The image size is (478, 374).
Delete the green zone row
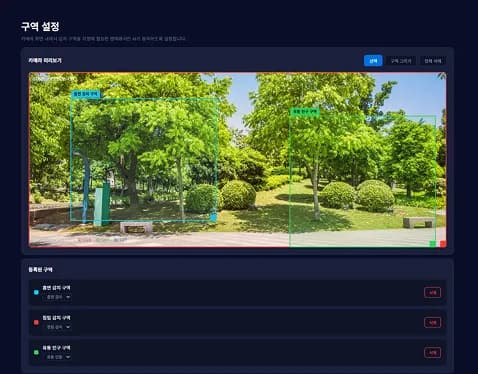[432, 352]
